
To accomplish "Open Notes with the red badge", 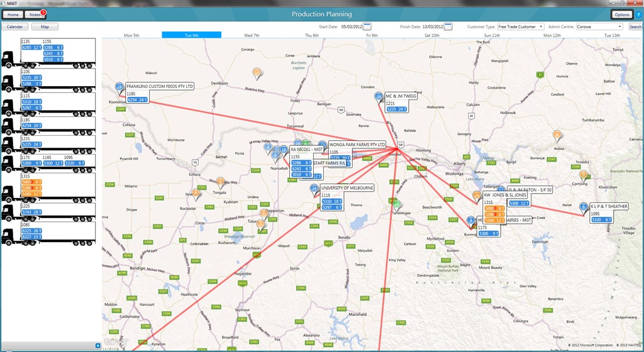I will pos(35,14).
